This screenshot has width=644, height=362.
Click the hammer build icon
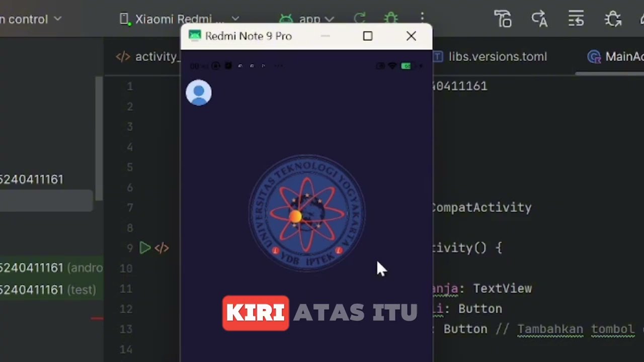[503, 19]
